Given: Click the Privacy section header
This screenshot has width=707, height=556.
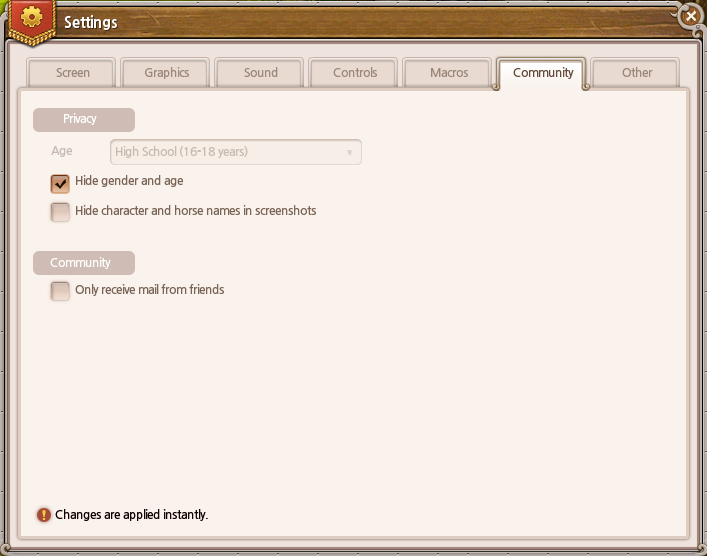Looking at the screenshot, I should tap(84, 119).
